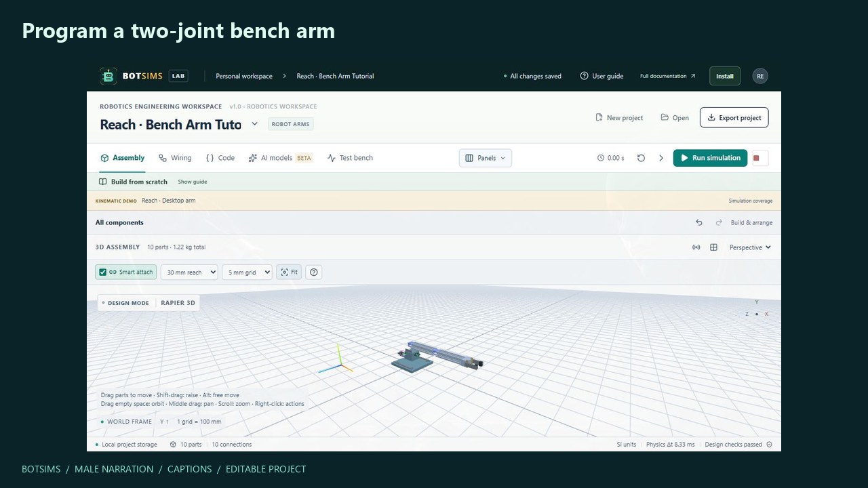Open the 5 mm grid dropdown

(247, 272)
